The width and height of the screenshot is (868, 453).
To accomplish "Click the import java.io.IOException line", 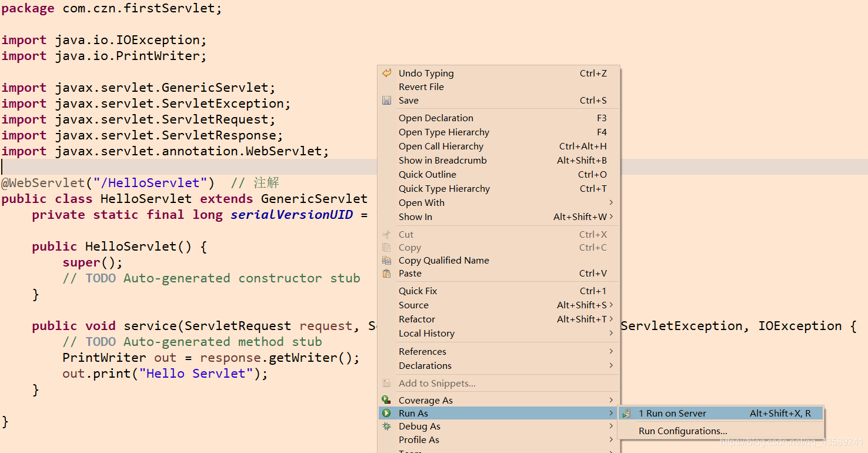I will [x=104, y=41].
